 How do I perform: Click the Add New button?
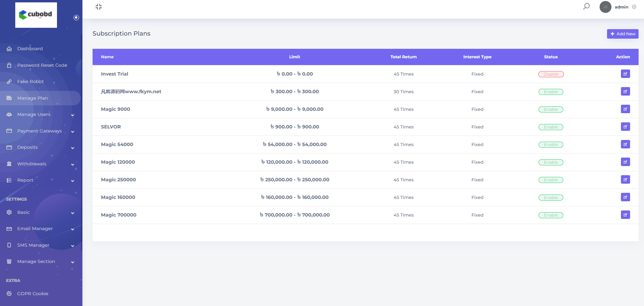(x=622, y=34)
